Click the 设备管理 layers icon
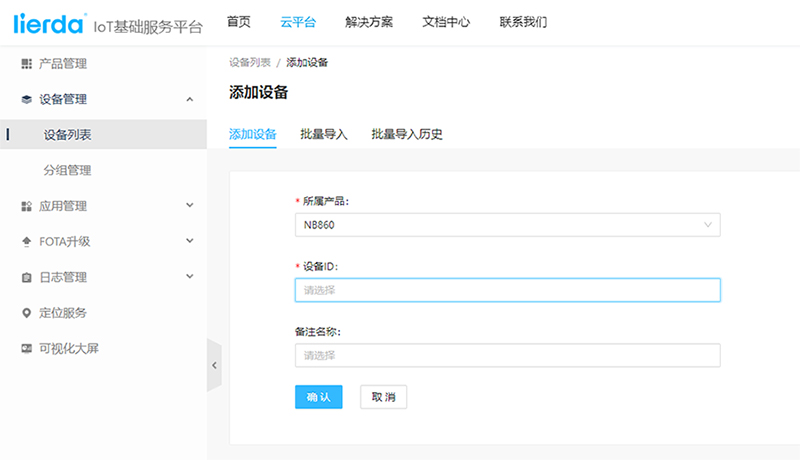Image resolution: width=800 pixels, height=460 pixels. (26, 99)
